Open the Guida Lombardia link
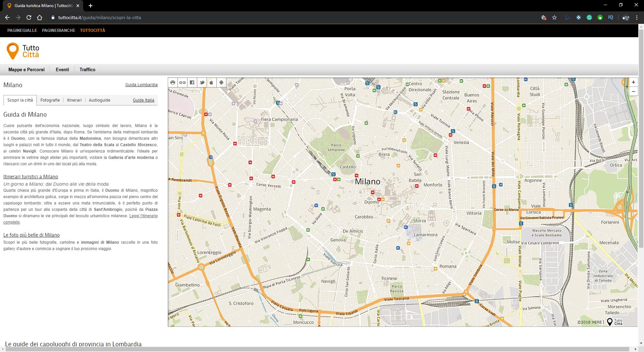 tap(141, 85)
